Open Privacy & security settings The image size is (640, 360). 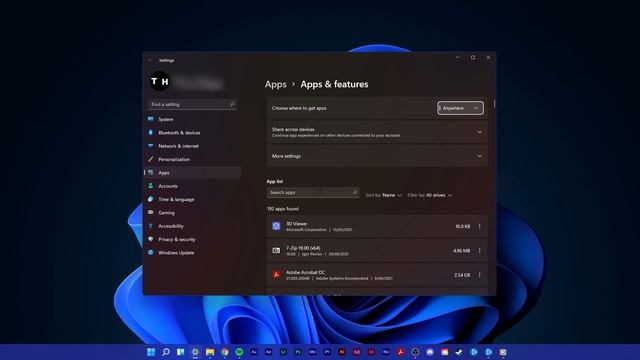(x=192, y=239)
